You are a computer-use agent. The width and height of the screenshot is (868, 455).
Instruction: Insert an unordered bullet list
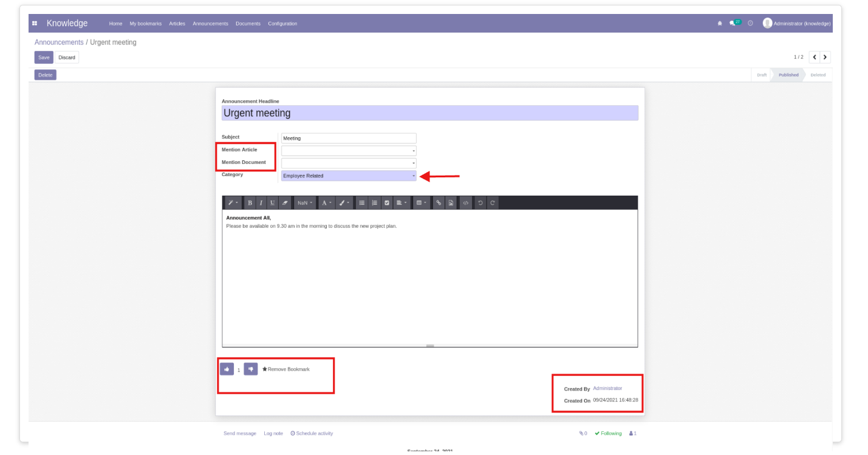(x=362, y=203)
